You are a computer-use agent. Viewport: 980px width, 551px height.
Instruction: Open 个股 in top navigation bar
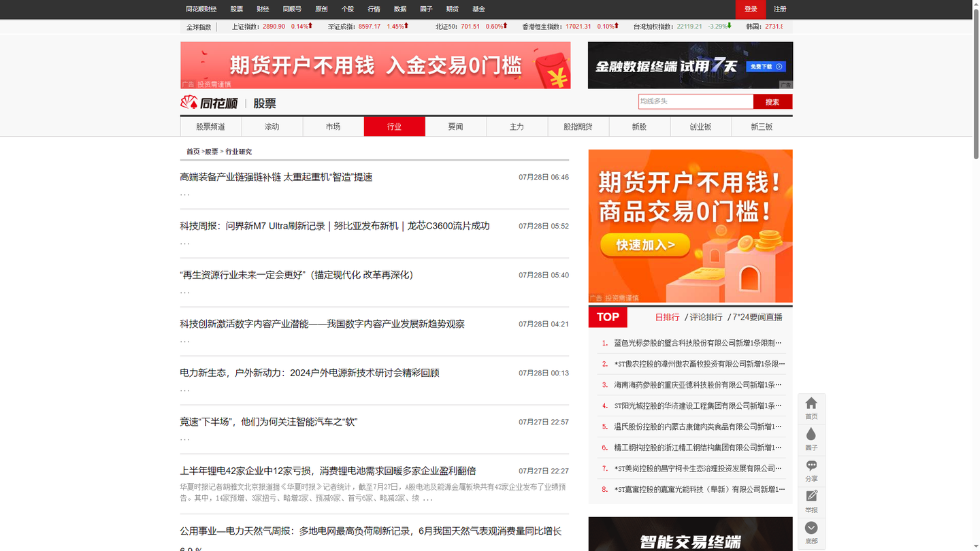point(348,10)
